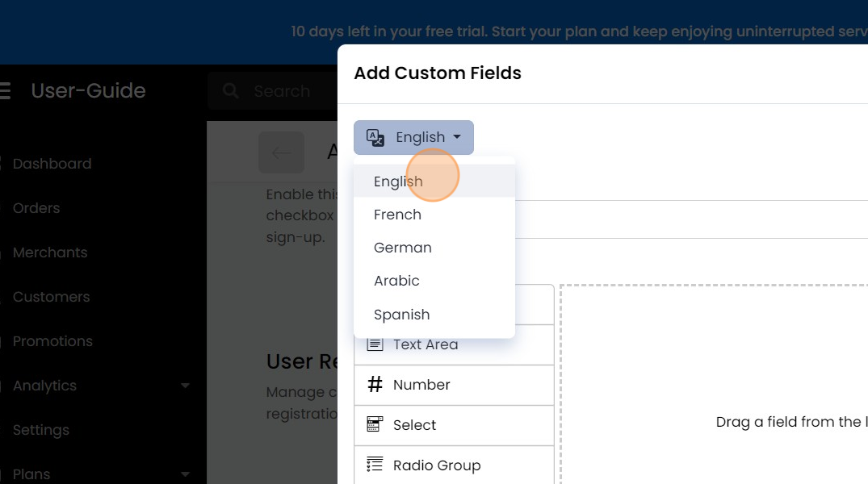Click the Select field icon
The width and height of the screenshot is (868, 484).
[374, 424]
